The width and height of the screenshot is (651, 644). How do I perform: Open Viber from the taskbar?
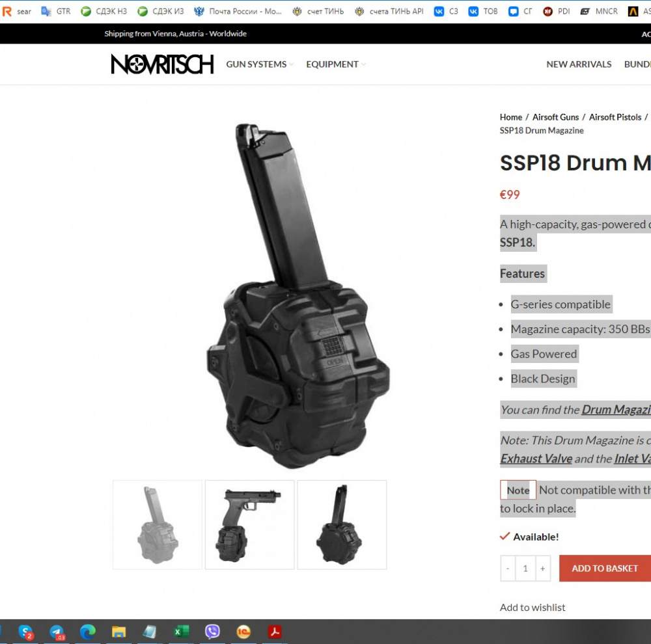click(x=212, y=632)
